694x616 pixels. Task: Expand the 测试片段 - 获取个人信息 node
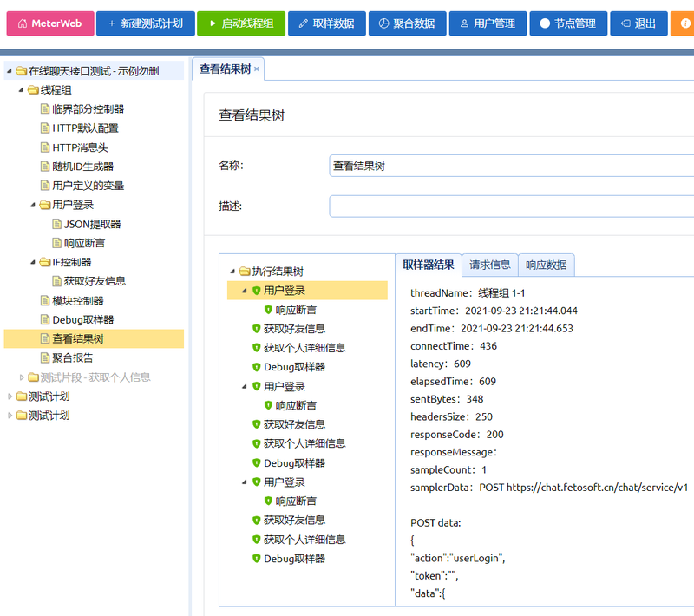point(21,377)
